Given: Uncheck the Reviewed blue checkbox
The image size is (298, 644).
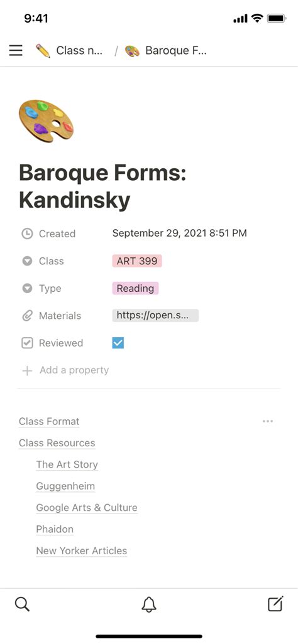Looking at the screenshot, I should click(x=118, y=343).
